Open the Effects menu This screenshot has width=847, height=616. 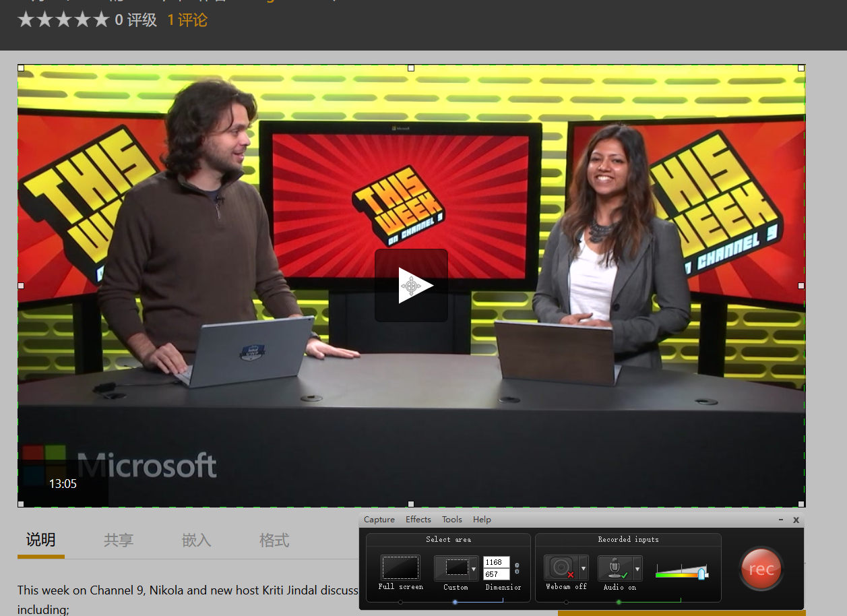tap(418, 520)
